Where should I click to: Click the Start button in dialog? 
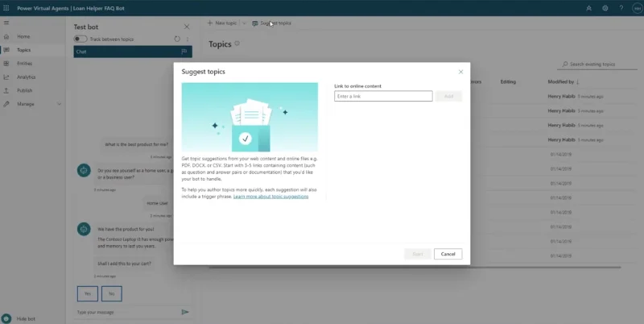tap(418, 254)
